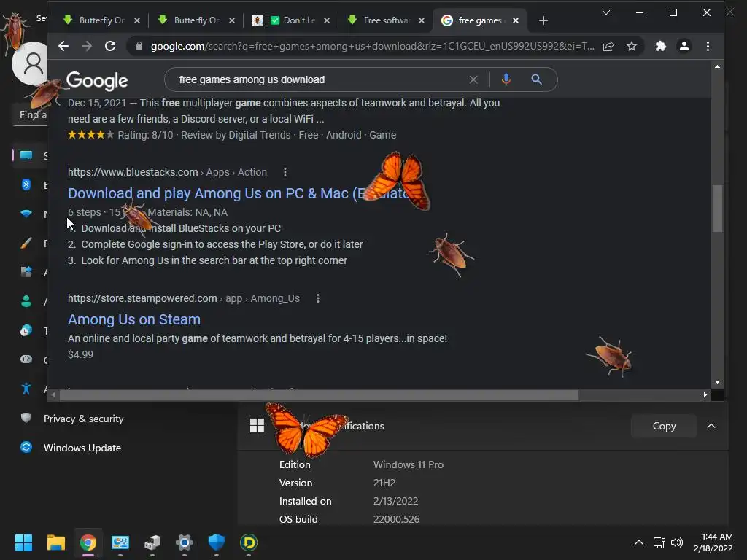
Task: Bookmark this page with the star icon
Action: pyautogui.click(x=632, y=46)
